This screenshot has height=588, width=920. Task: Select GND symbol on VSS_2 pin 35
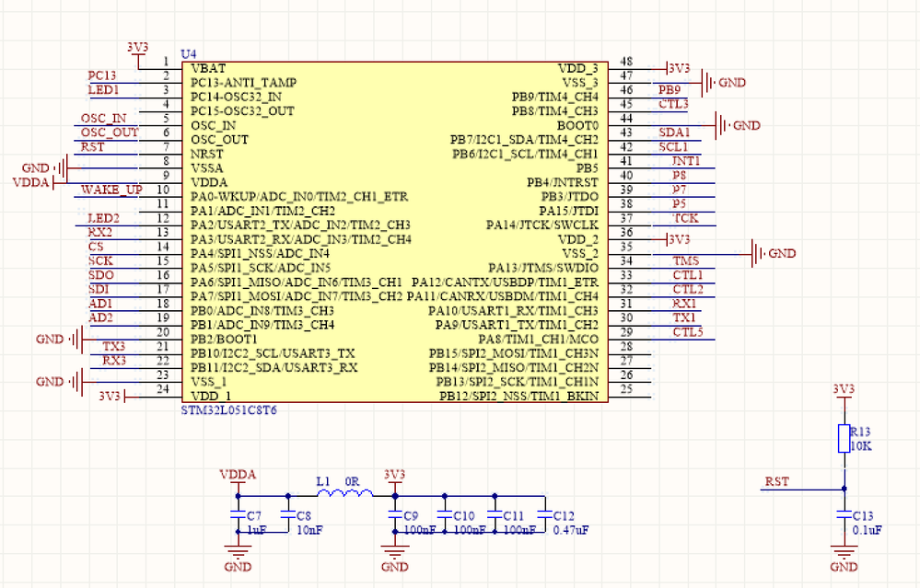(x=774, y=254)
